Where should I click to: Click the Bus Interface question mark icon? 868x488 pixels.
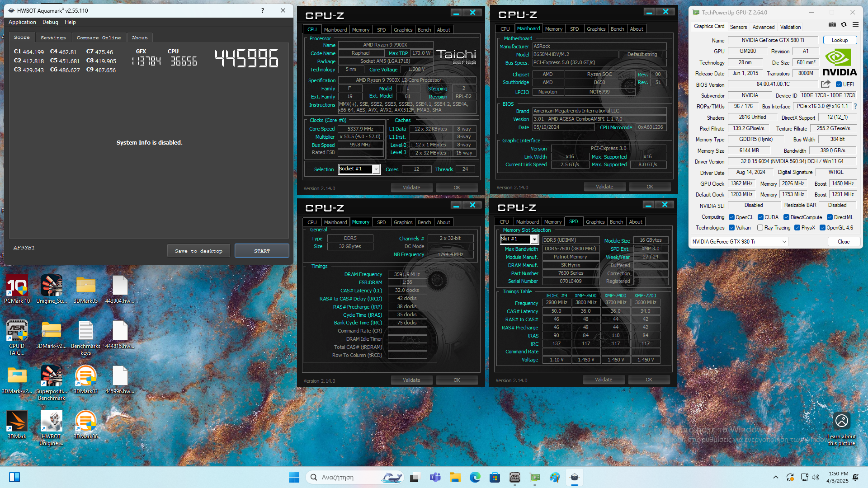(x=855, y=106)
